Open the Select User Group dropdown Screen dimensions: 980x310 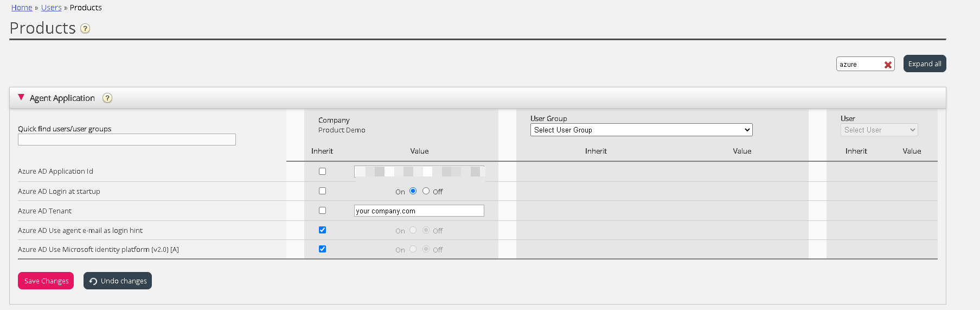point(641,130)
